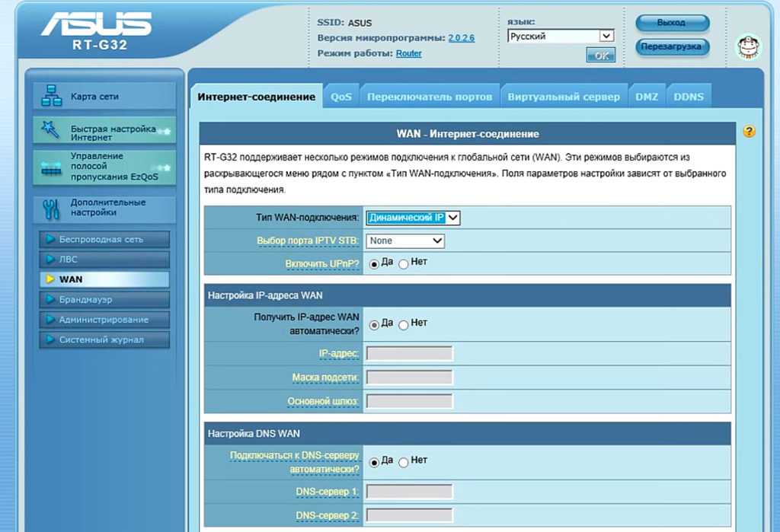Click the quick Internet setup wizard icon
The width and height of the screenshot is (780, 532).
51,130
